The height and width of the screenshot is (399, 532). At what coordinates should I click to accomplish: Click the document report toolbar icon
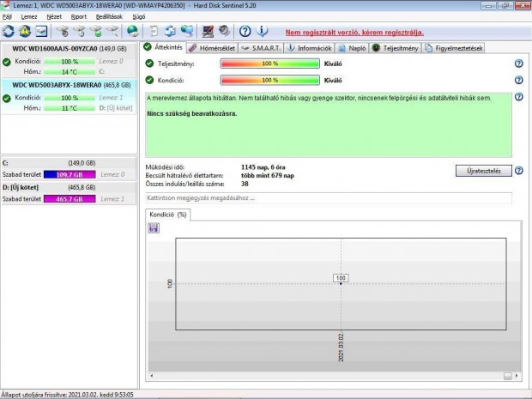click(x=154, y=31)
